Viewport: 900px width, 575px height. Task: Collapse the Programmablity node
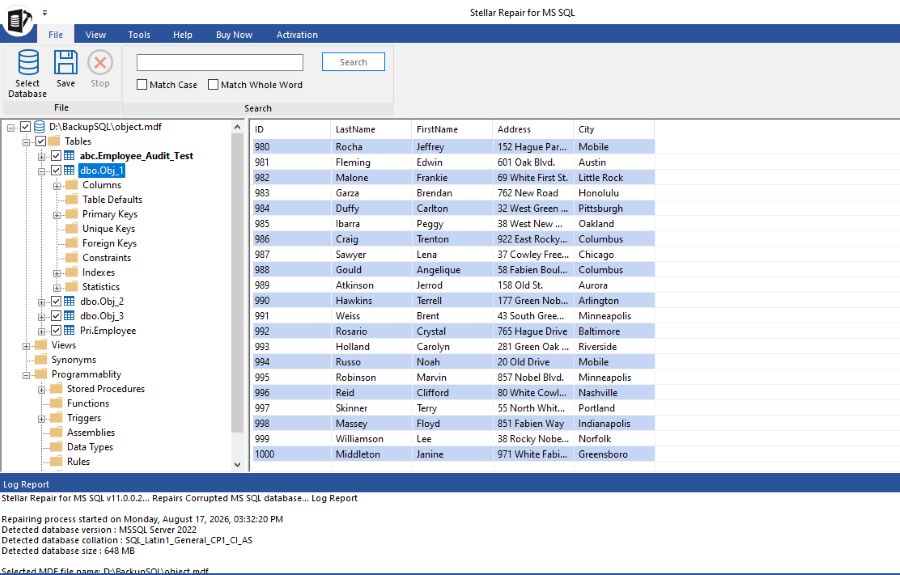(26, 375)
